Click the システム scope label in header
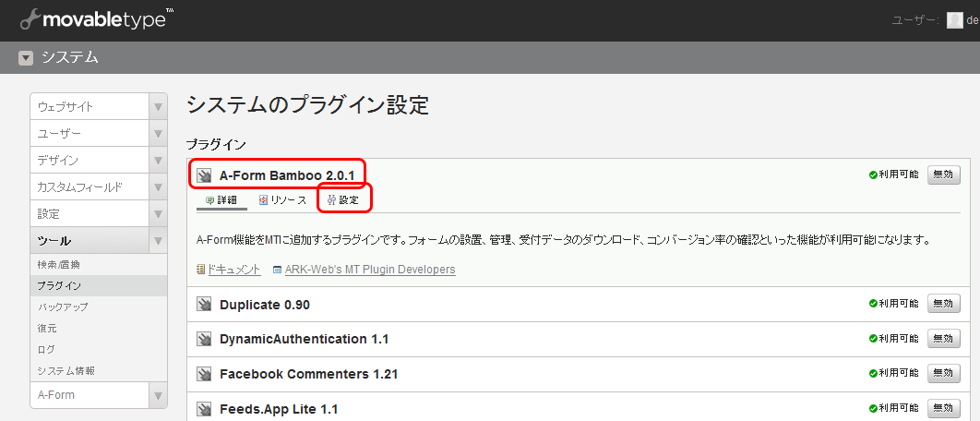Viewport: 980px width, 421px height. tap(70, 58)
